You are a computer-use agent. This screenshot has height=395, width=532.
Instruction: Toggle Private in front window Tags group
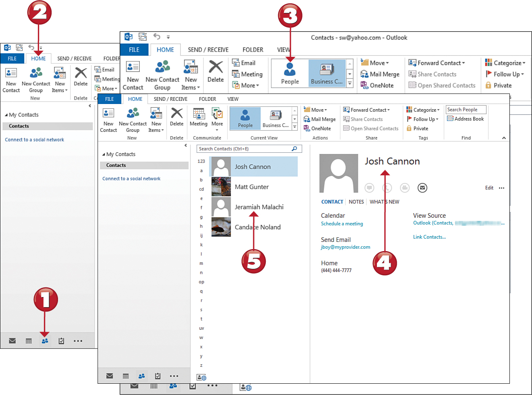417,128
